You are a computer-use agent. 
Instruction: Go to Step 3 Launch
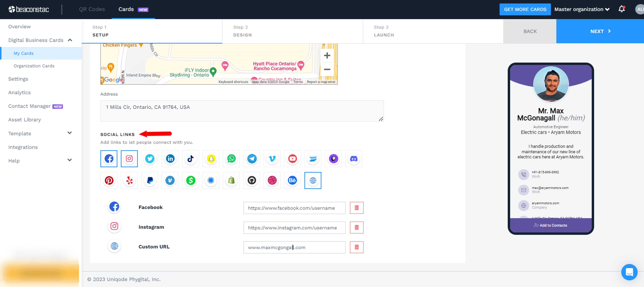point(433,31)
